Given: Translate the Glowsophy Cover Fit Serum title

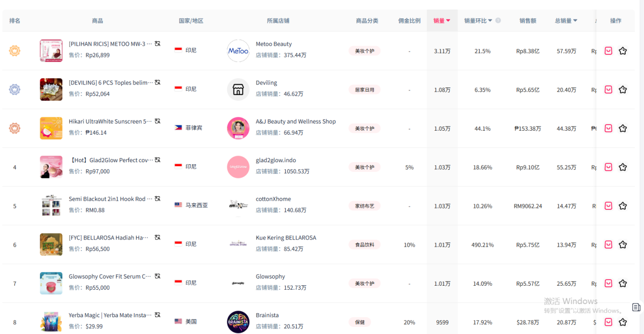Looking at the screenshot, I should coord(158,276).
